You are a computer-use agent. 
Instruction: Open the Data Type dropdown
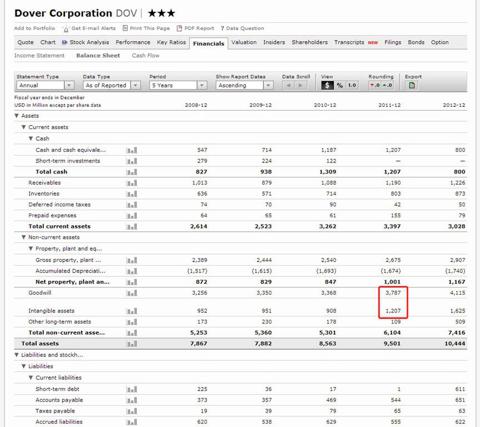tap(112, 85)
